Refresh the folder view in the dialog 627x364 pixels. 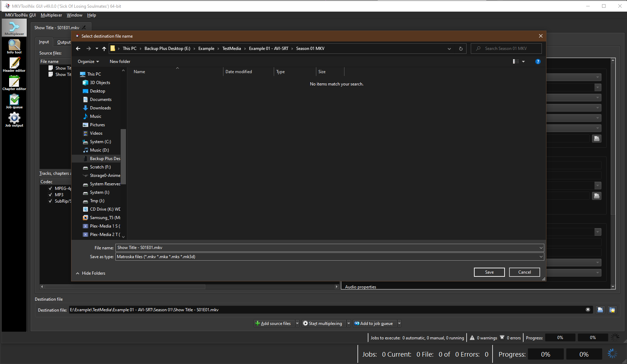click(461, 48)
